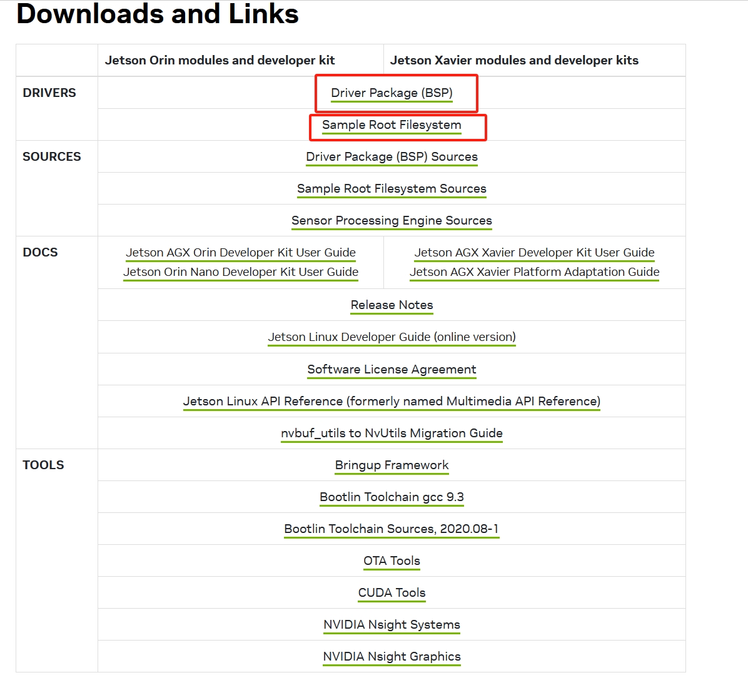
Task: Open Bootlin Toolchain Sources 2020.08-1 link
Action: (392, 529)
